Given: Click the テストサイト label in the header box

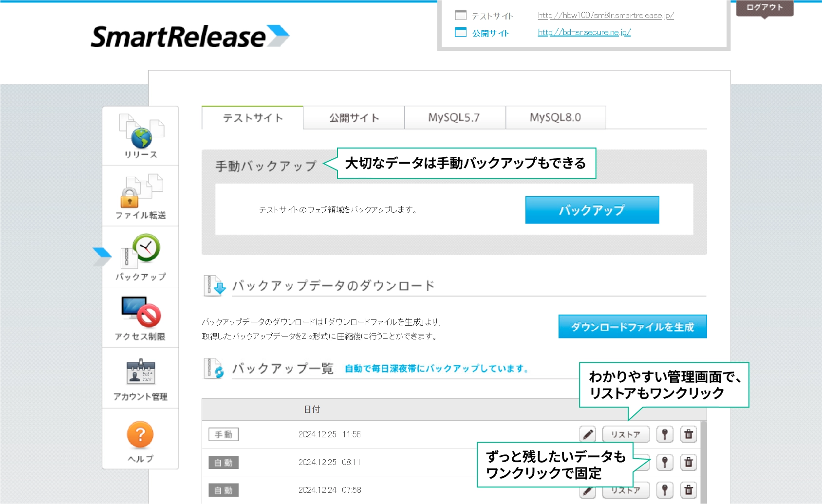Looking at the screenshot, I should point(492,16).
